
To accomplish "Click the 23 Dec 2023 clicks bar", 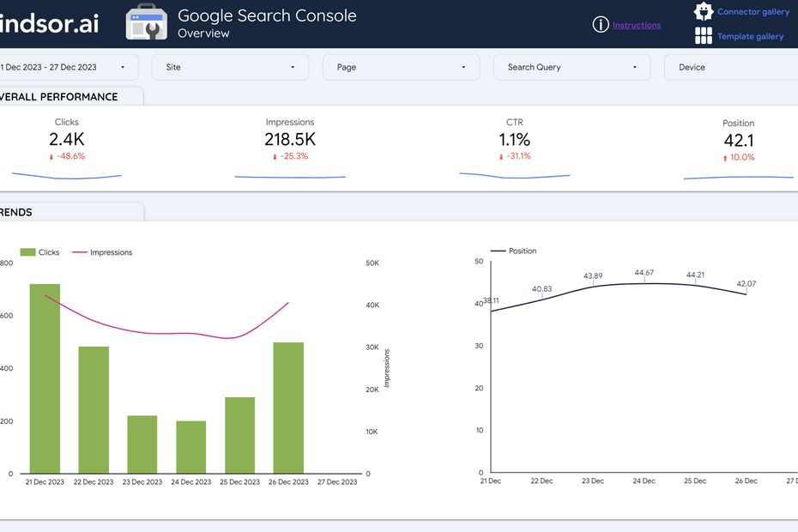I will point(142,444).
